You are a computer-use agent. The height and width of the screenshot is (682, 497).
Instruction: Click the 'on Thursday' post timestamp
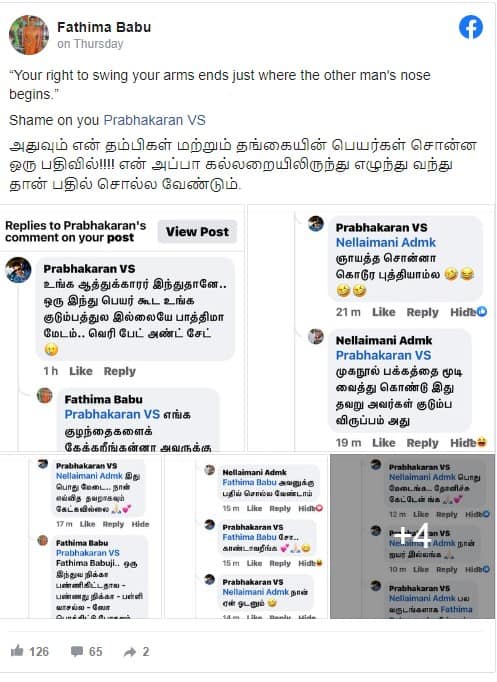tap(90, 44)
